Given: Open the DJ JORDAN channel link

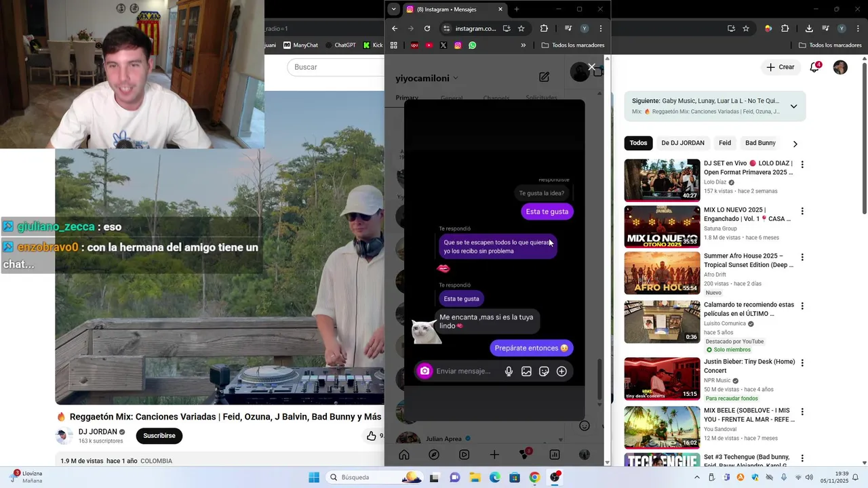Looking at the screenshot, I should pos(98,432).
